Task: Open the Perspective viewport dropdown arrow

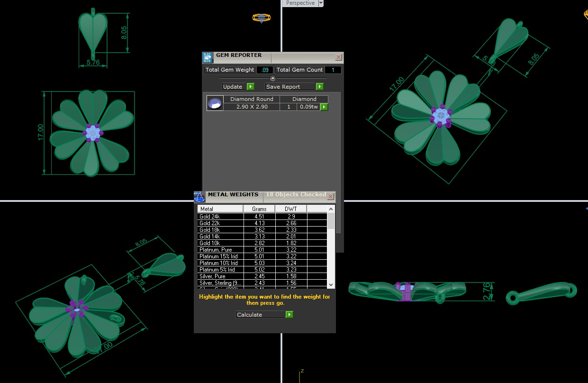Action: point(321,3)
